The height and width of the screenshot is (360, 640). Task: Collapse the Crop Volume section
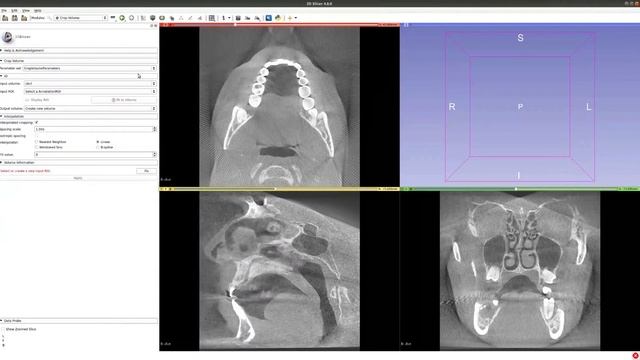click(x=79, y=61)
